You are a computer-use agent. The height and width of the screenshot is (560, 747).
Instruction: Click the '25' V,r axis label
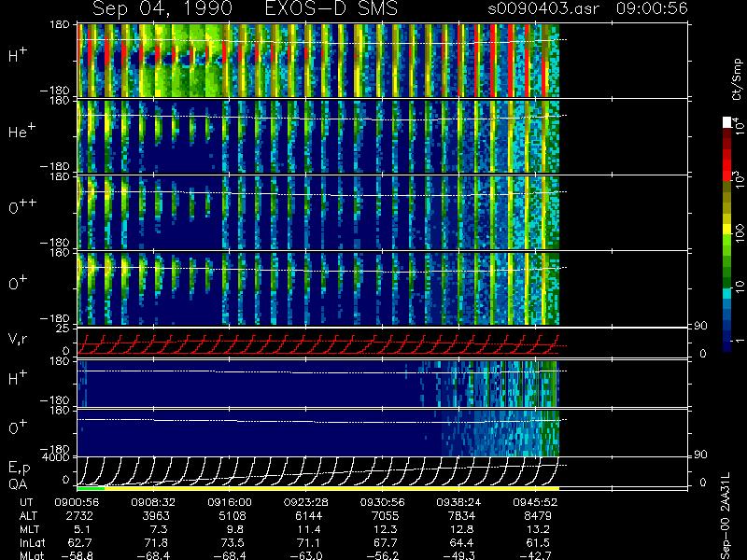63,329
